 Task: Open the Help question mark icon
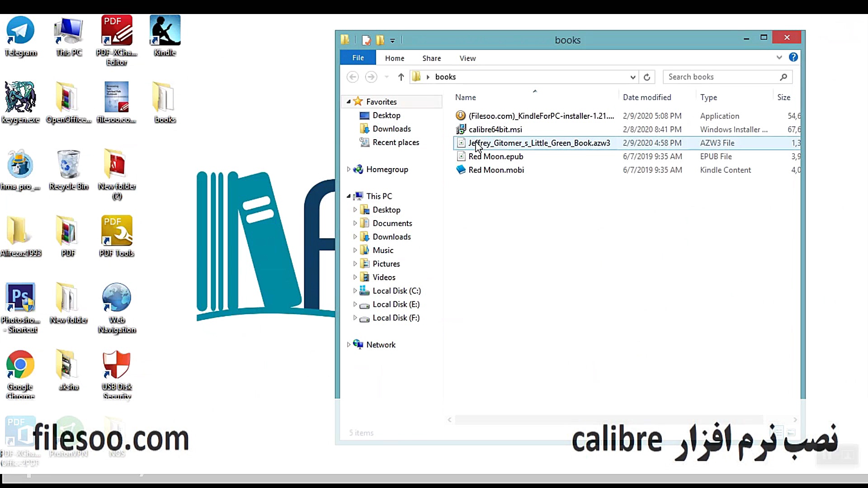(x=793, y=57)
